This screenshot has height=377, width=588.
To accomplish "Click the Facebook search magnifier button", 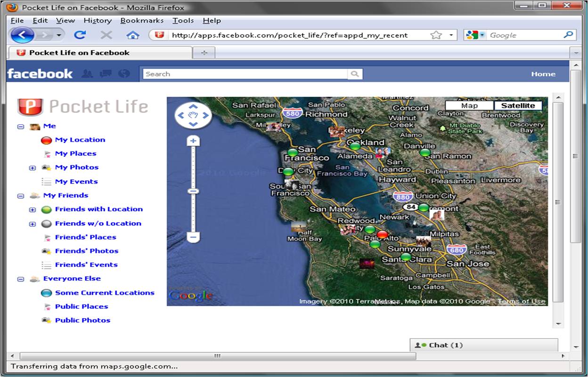I will pos(354,74).
